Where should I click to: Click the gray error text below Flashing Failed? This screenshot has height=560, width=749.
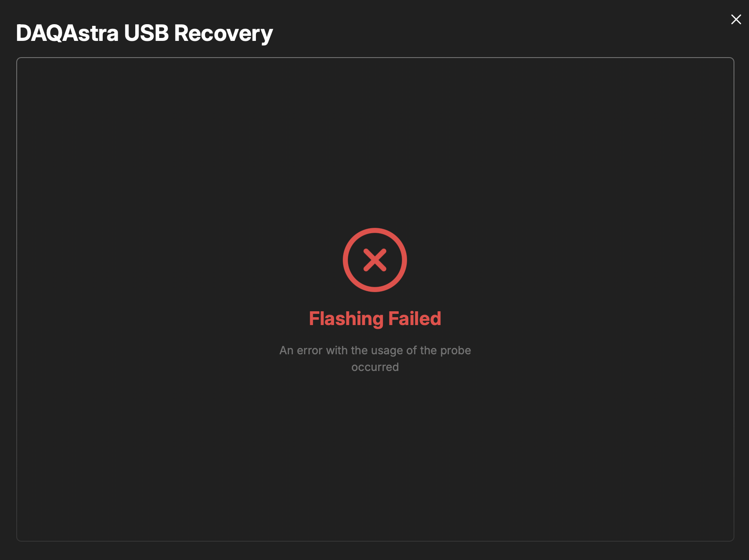pos(375,358)
